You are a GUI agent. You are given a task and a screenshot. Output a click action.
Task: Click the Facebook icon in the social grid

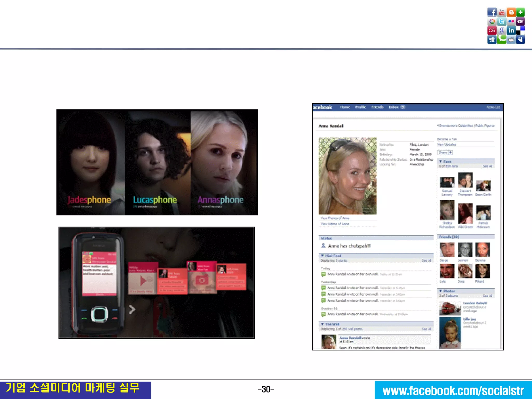coord(492,12)
